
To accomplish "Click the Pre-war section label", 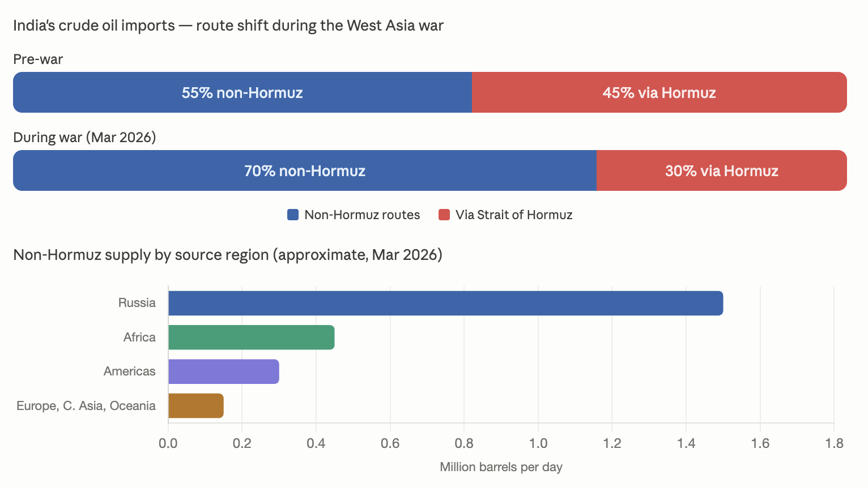I will pos(38,59).
